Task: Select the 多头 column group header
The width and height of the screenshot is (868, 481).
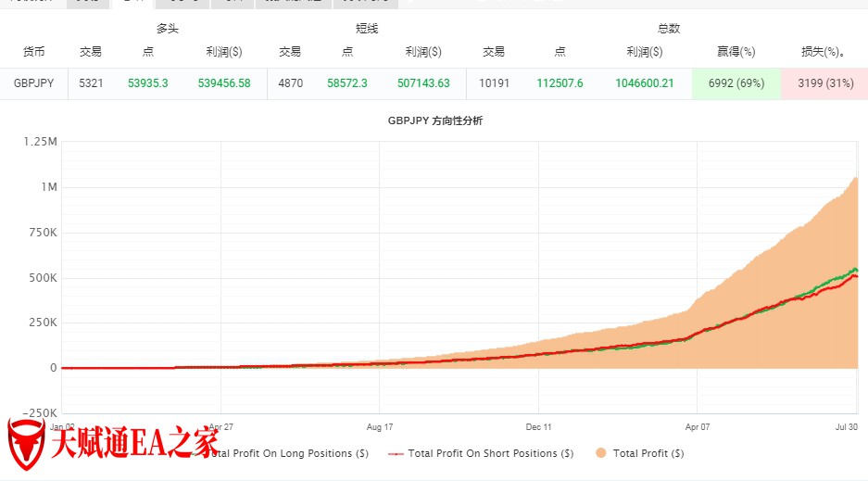Action: pos(167,29)
